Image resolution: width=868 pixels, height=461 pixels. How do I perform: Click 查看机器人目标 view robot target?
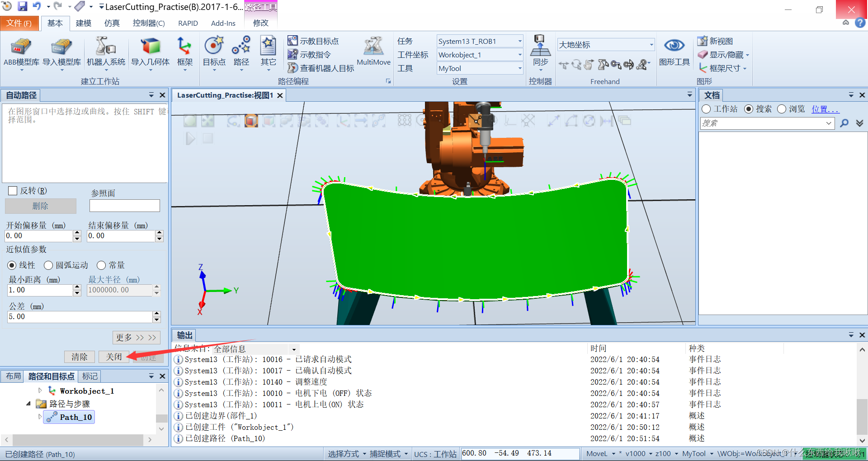pos(321,68)
